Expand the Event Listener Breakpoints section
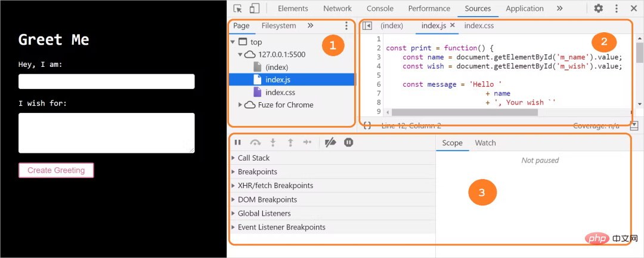The width and height of the screenshot is (644, 258). click(x=332, y=227)
